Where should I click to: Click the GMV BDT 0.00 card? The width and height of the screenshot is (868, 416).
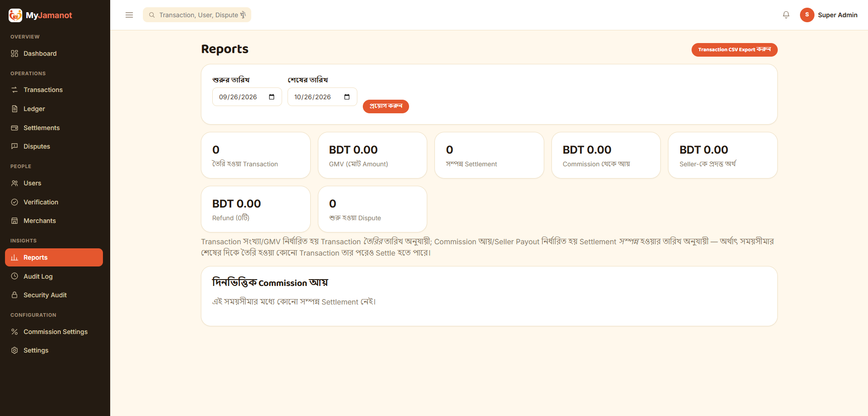point(372,155)
